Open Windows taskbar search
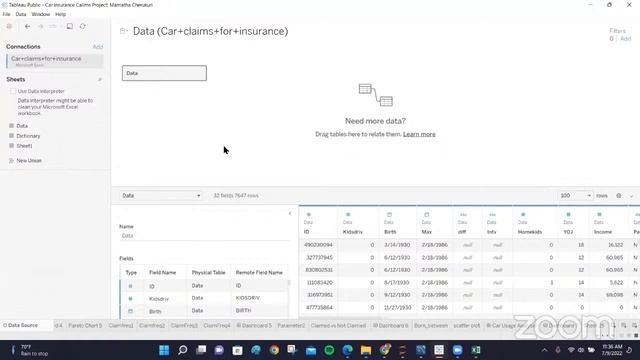640x360 pixels. coord(182,350)
